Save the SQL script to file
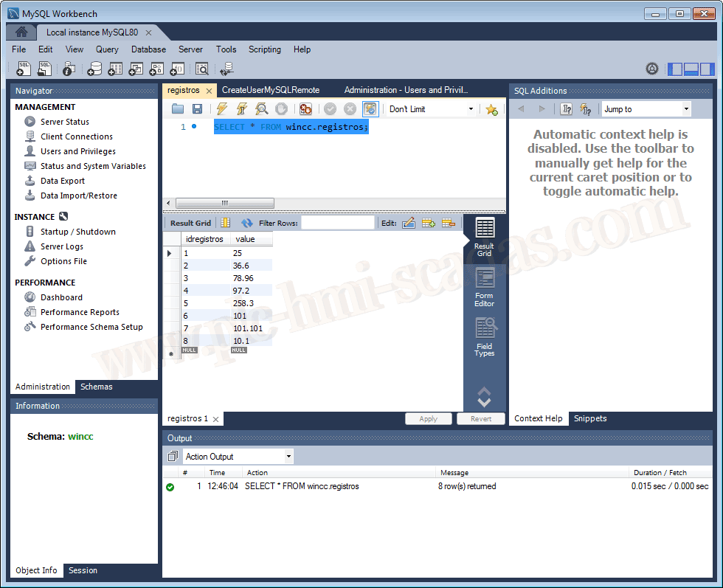723x588 pixels. point(197,109)
